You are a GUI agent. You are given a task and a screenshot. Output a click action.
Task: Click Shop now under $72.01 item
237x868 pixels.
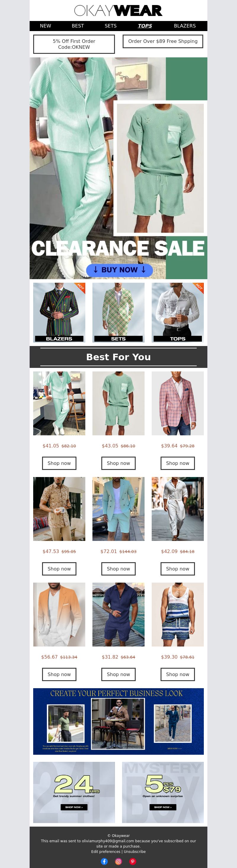(x=118, y=568)
